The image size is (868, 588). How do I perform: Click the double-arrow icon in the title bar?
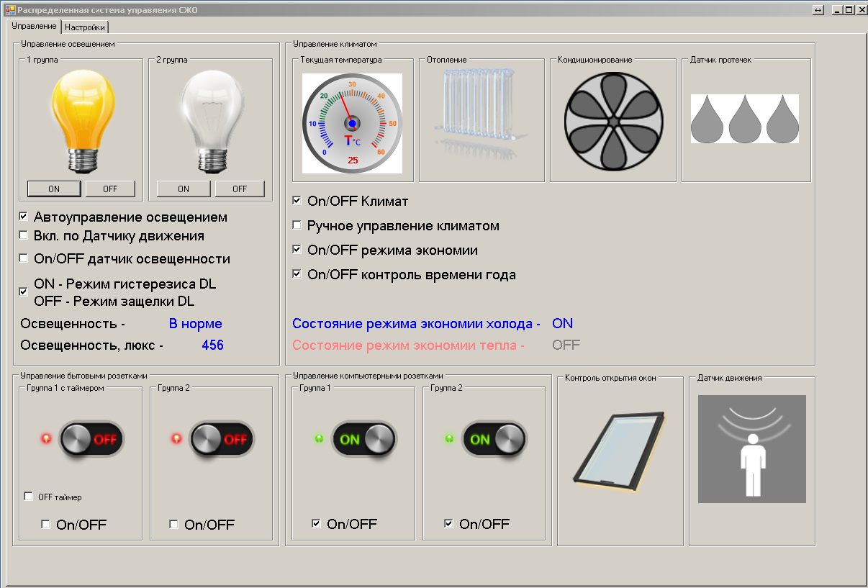pos(818,10)
